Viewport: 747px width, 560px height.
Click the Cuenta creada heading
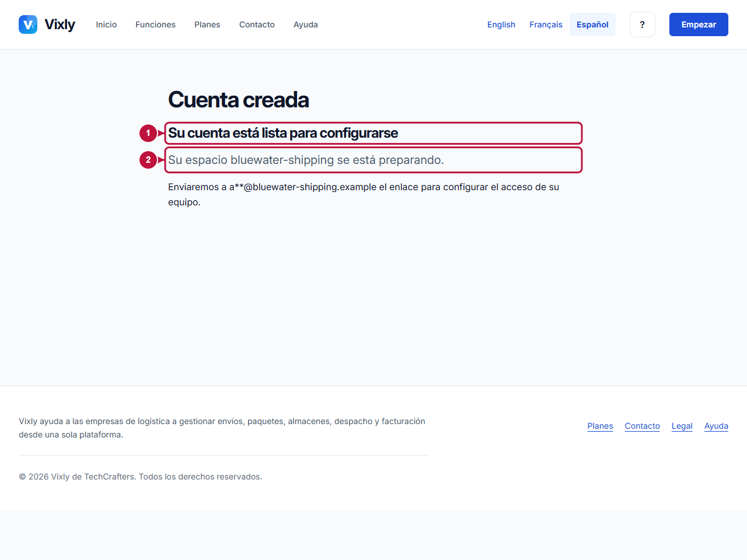click(238, 100)
